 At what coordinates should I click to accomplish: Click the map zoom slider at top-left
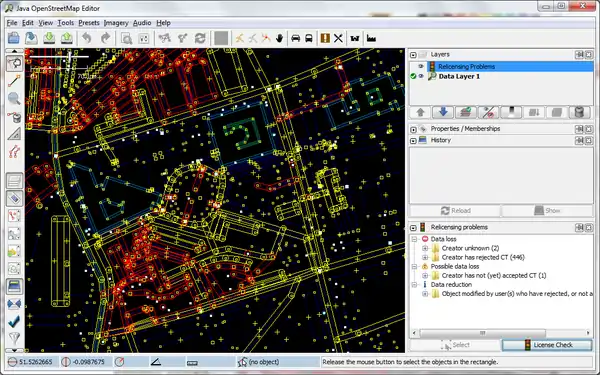tap(59, 57)
